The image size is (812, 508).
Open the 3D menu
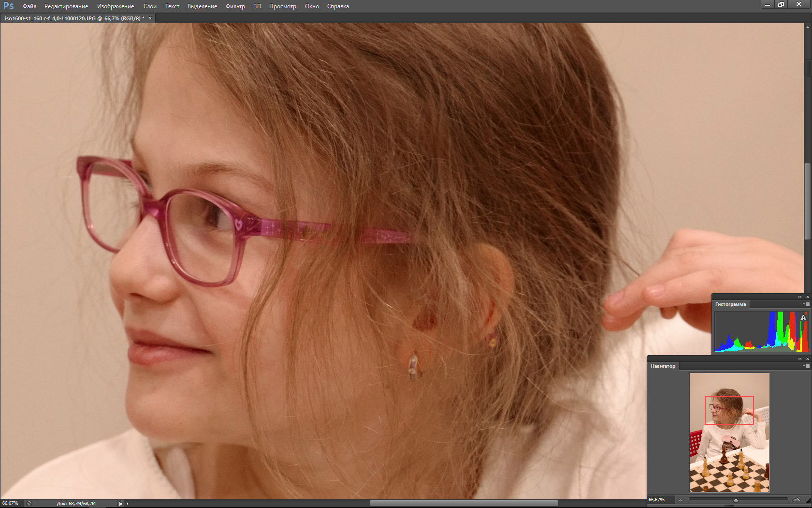tap(257, 6)
